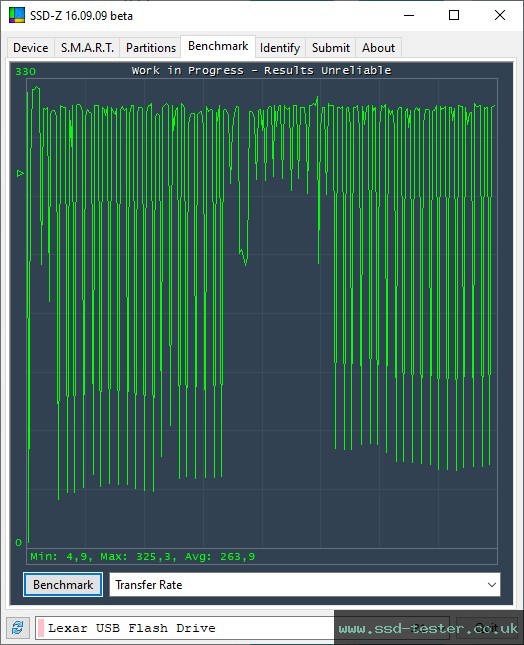Viewport: 524px width, 645px height.
Task: Minimize the SSD-Z window
Action: click(409, 15)
